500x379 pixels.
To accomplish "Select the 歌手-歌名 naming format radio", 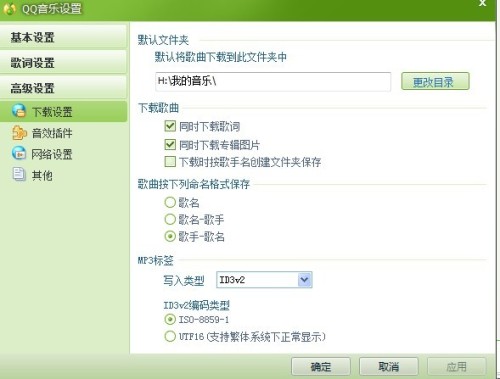I will 170,237.
